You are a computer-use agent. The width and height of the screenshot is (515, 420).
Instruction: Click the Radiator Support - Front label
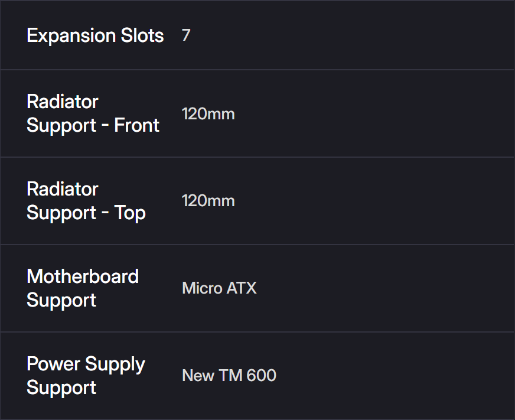pos(93,113)
